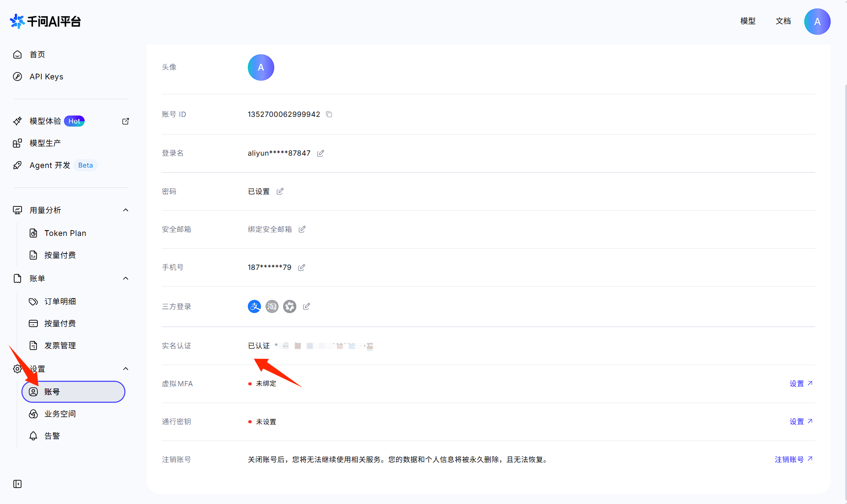Screen dimensions: 847x504
Task: Collapse the 设置 group
Action: click(126, 369)
